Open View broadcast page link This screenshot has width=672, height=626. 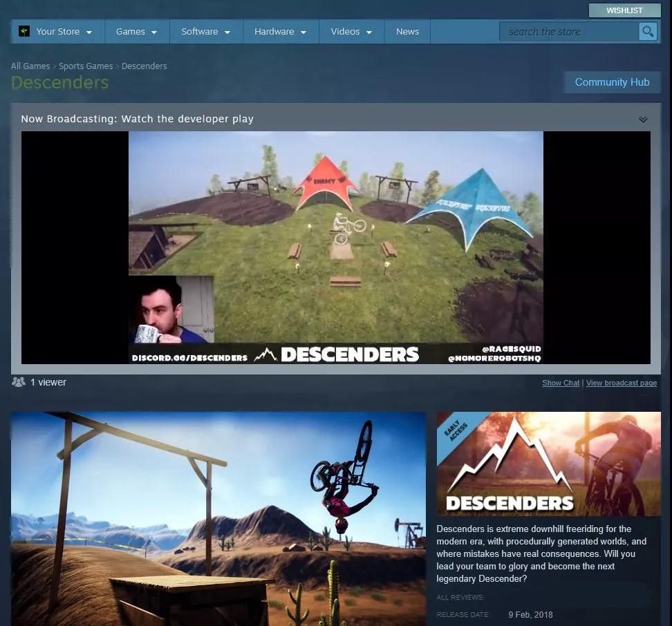(x=622, y=383)
